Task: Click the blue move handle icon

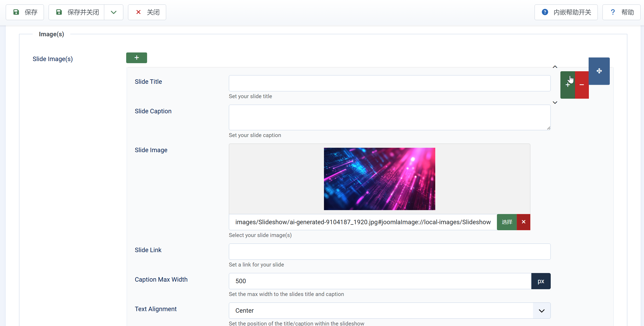Action: 599,71
